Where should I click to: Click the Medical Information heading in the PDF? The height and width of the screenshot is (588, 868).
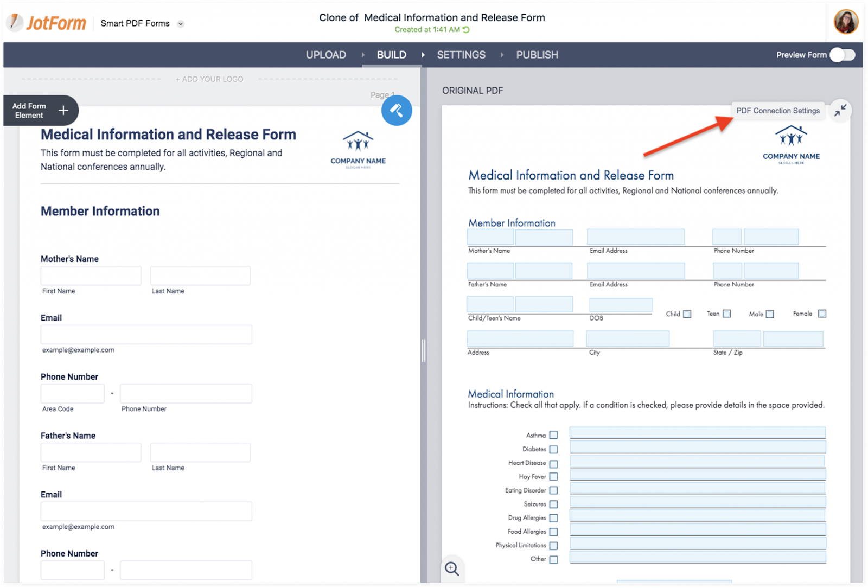point(511,394)
